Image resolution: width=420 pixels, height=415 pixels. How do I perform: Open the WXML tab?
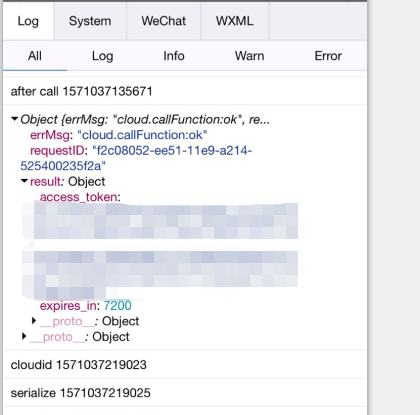[235, 21]
